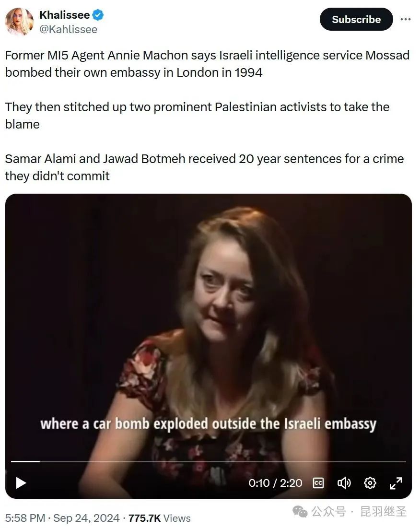Click the 昆羽继圣 account watermark
Screen dimensions: 420x528
383,512
